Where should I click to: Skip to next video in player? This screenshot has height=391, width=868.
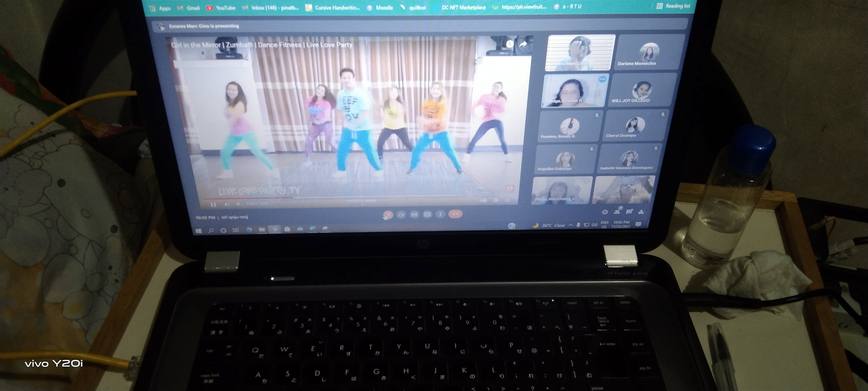(227, 205)
